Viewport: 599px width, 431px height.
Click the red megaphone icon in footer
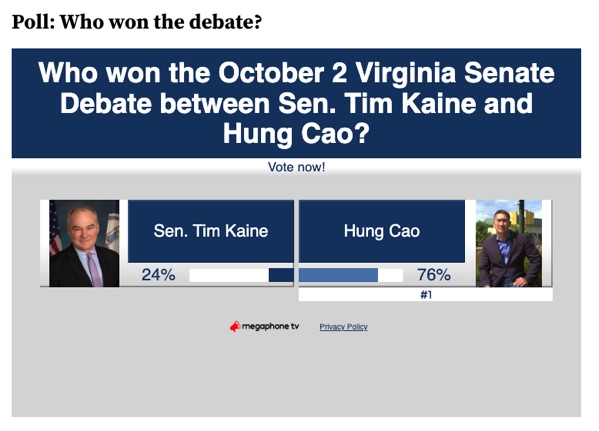point(235,326)
